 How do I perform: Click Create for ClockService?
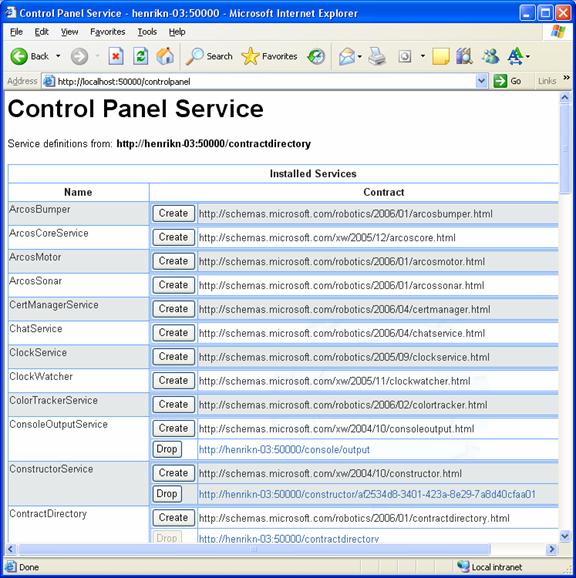click(x=174, y=357)
